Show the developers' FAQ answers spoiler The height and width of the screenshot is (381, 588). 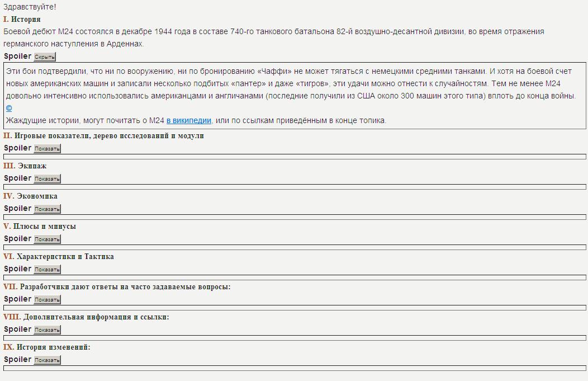[x=47, y=300]
